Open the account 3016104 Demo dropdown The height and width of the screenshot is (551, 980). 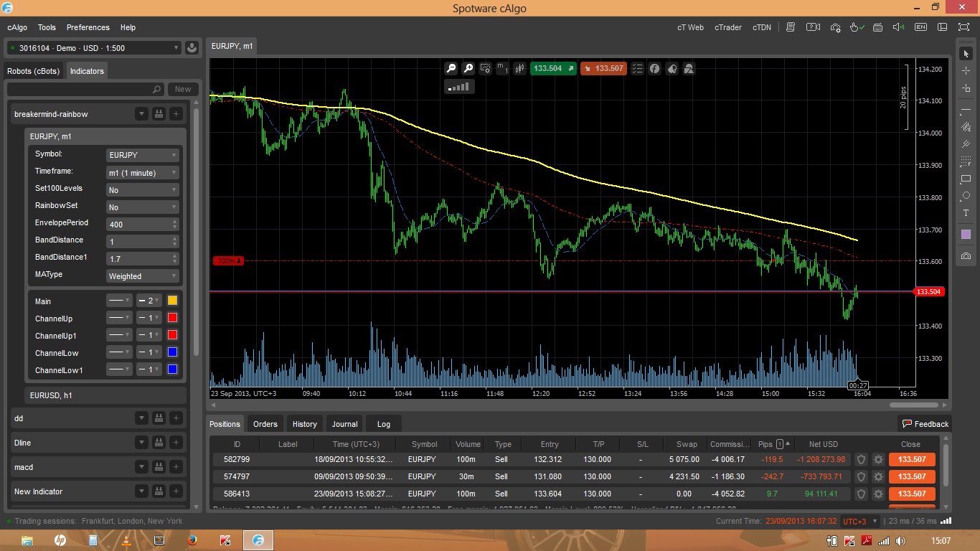(93, 48)
